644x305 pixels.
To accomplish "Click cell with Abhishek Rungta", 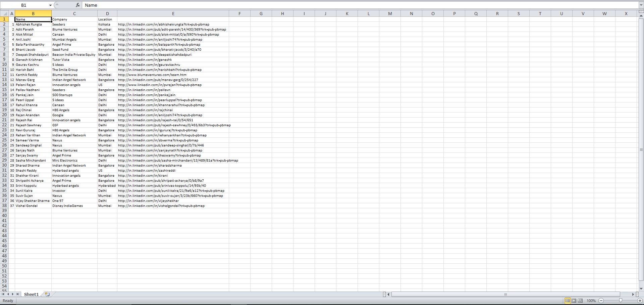I will pos(33,24).
